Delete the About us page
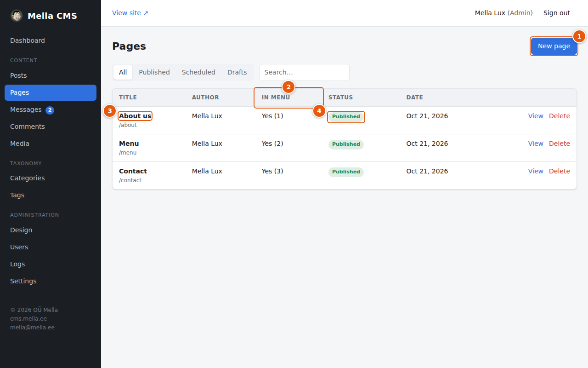 [560, 116]
